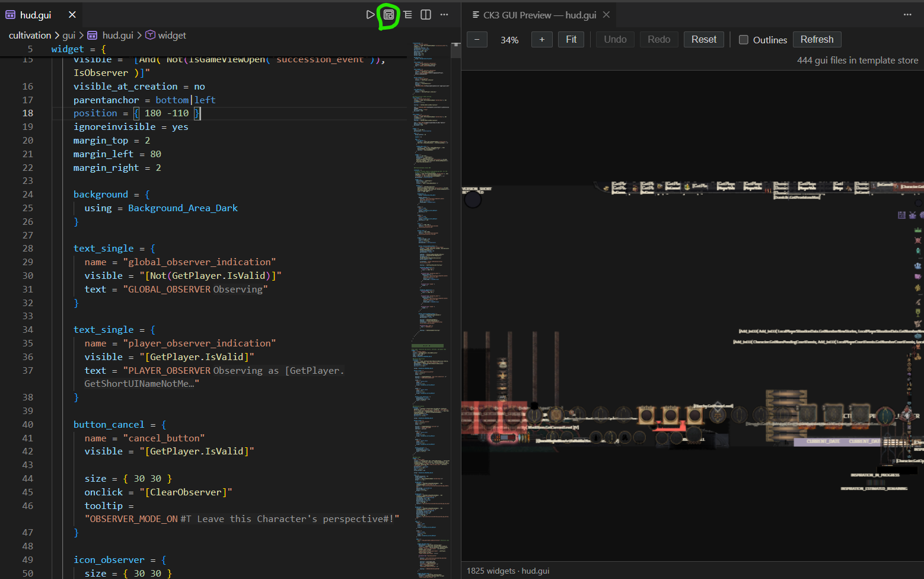Viewport: 924px width, 579px height.
Task: Open preview panel More Actions ellipsis
Action: pos(907,15)
